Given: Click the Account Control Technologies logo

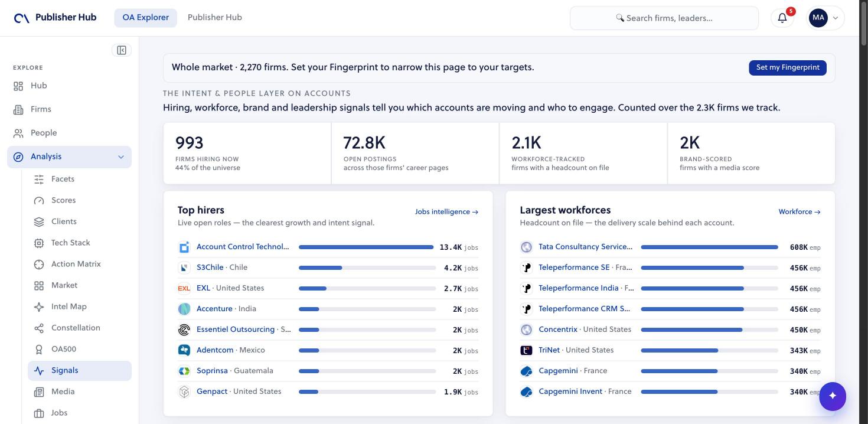Looking at the screenshot, I should tap(184, 247).
